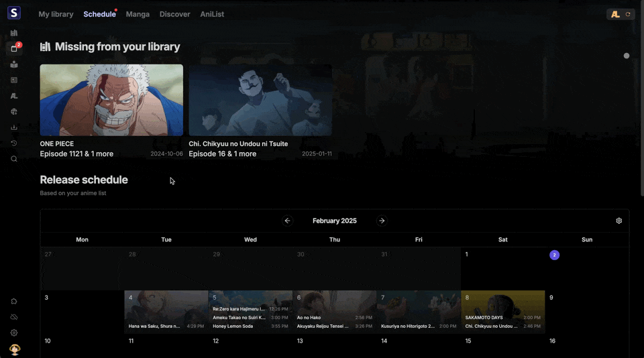Image resolution: width=644 pixels, height=358 pixels.
Task: Go to the previous month with the left arrow
Action: point(288,221)
